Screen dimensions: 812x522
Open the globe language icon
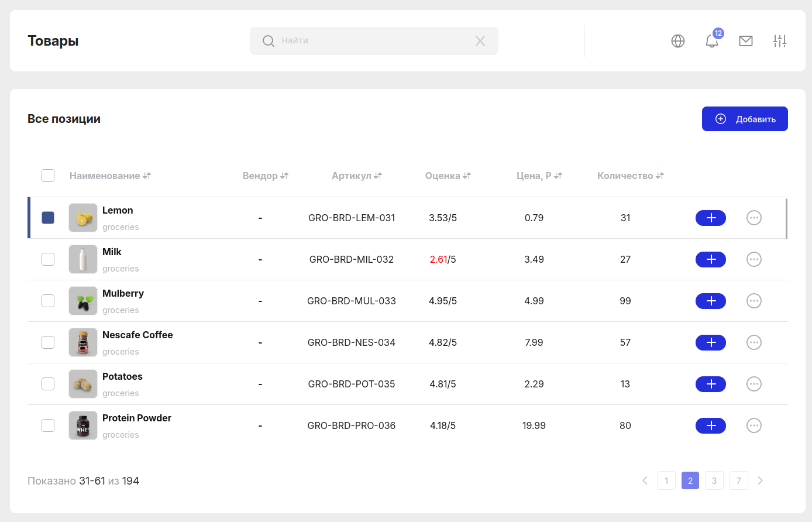pos(678,41)
